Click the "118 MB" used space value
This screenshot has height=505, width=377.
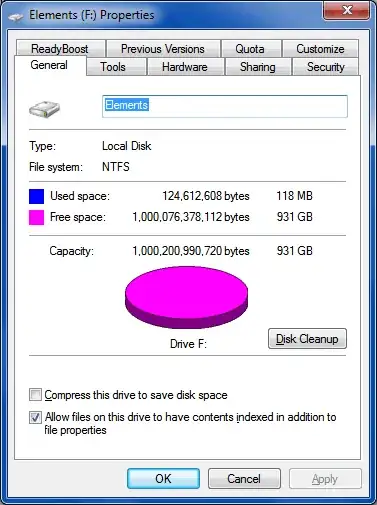coord(295,196)
